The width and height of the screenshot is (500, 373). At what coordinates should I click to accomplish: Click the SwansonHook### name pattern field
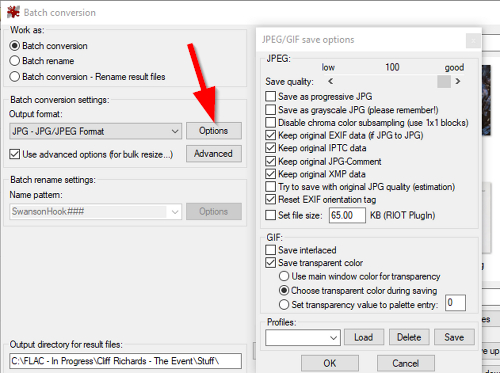click(x=95, y=211)
